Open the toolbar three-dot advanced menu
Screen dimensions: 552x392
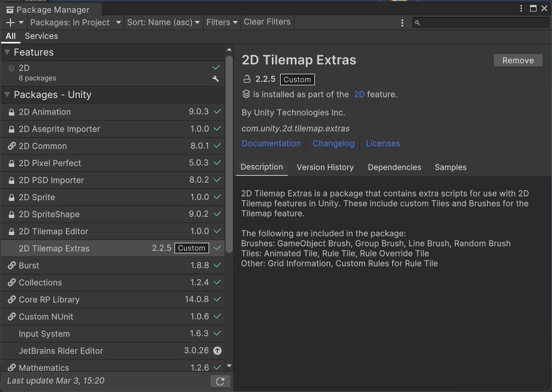(x=402, y=23)
